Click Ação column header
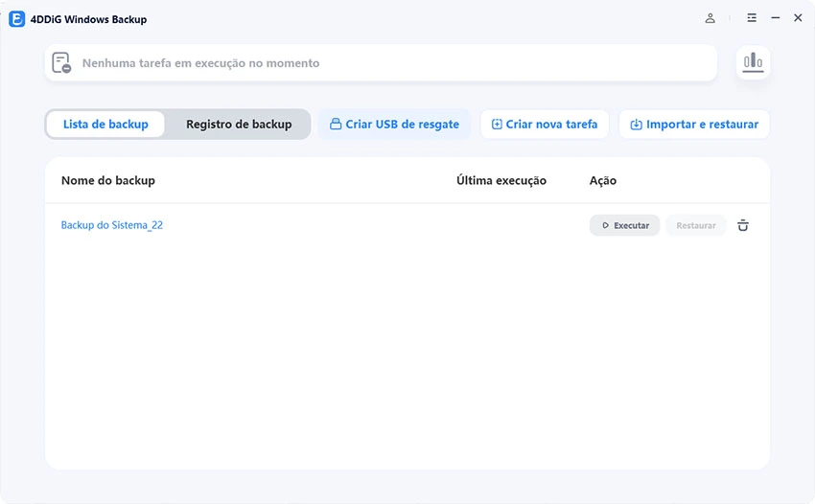Image resolution: width=815 pixels, height=504 pixels. pyautogui.click(x=603, y=180)
